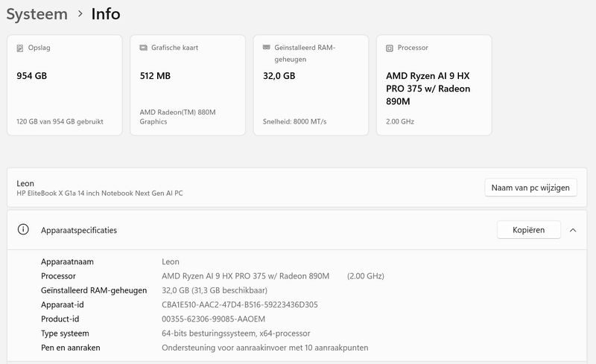Screen dimensions: 596x364
Task: Open the Opslag card showing 954 GB
Action: (x=65, y=85)
